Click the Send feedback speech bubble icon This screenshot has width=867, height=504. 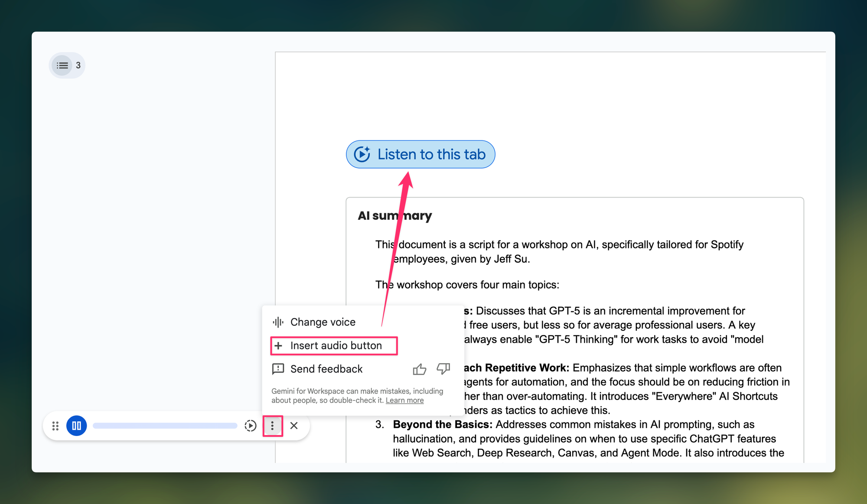[x=278, y=369]
